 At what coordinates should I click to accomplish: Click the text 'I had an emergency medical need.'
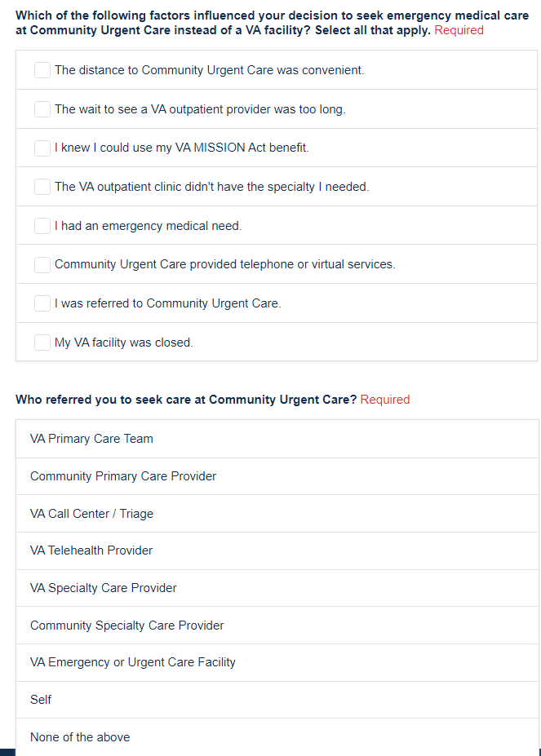point(148,226)
